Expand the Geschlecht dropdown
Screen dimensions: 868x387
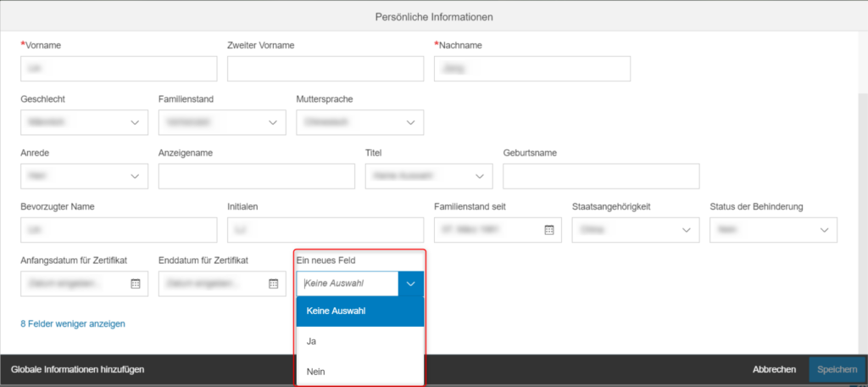pyautogui.click(x=135, y=122)
